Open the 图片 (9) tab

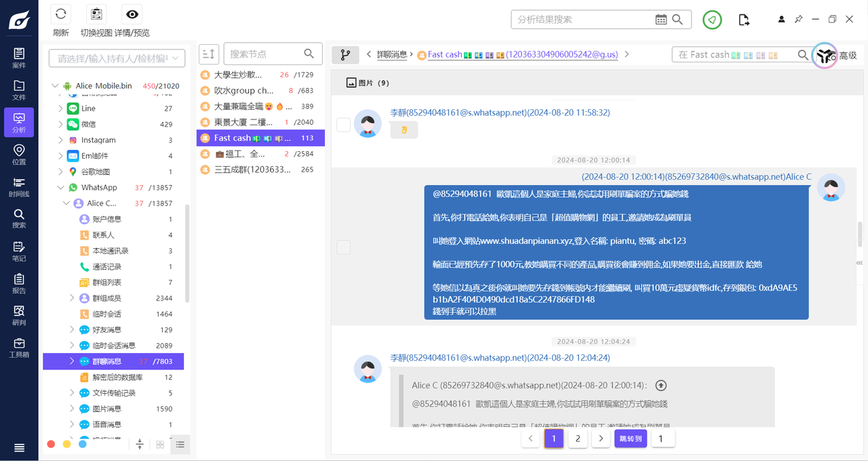[368, 83]
